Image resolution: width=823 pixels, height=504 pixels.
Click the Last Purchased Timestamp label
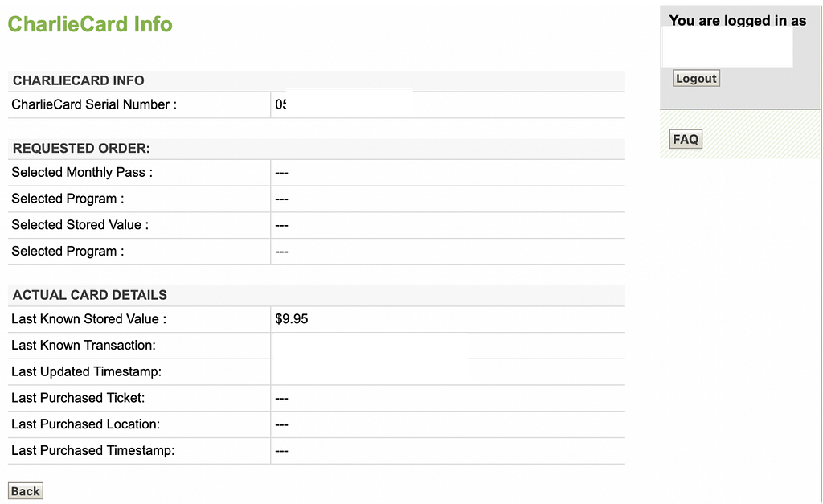[x=93, y=450]
